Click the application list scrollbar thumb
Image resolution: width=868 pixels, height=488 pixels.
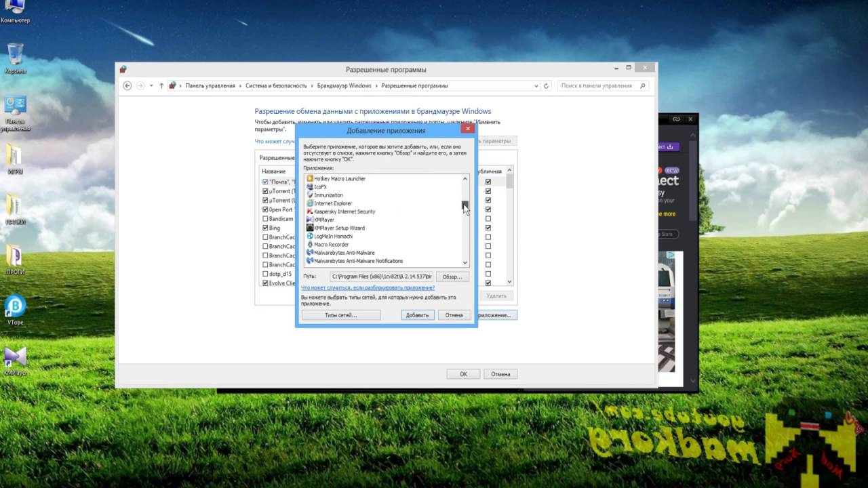pos(465,205)
